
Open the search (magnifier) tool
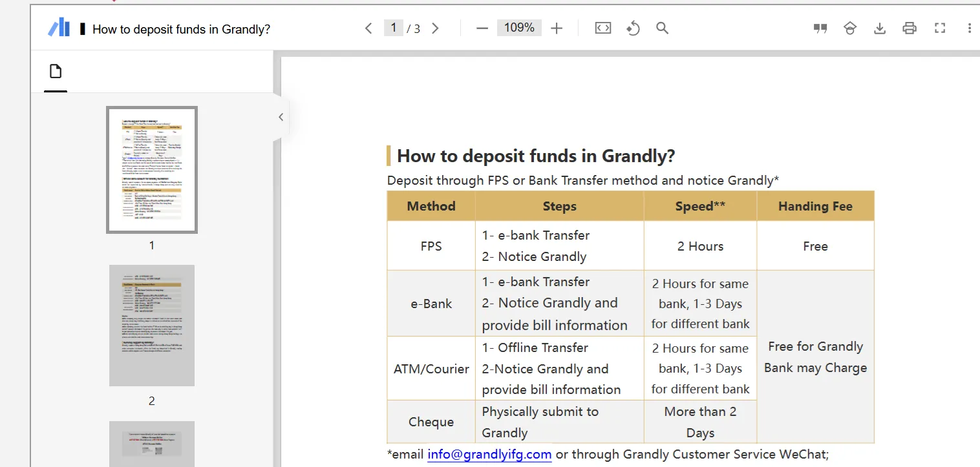(662, 28)
